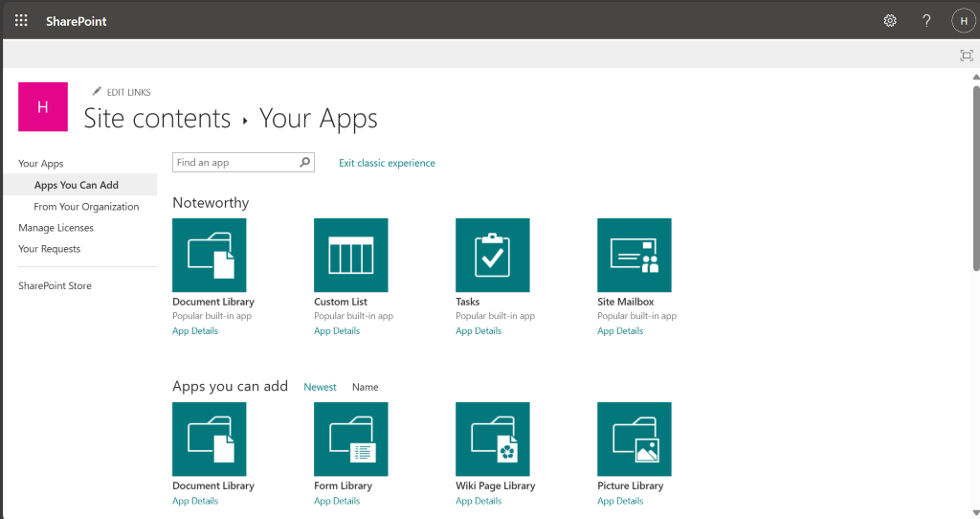Image resolution: width=980 pixels, height=519 pixels.
Task: Select Document Library icon under Apps you can add
Action: (x=210, y=439)
